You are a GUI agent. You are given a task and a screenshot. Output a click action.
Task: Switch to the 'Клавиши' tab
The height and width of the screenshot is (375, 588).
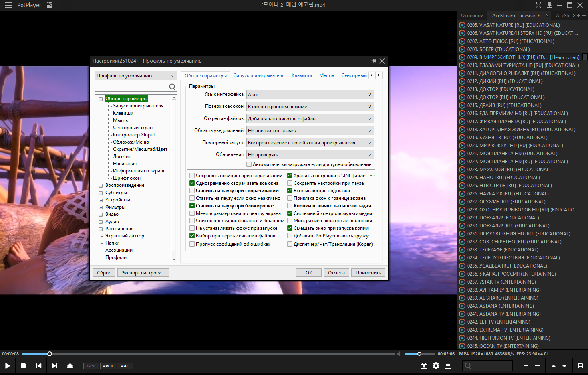pos(302,75)
